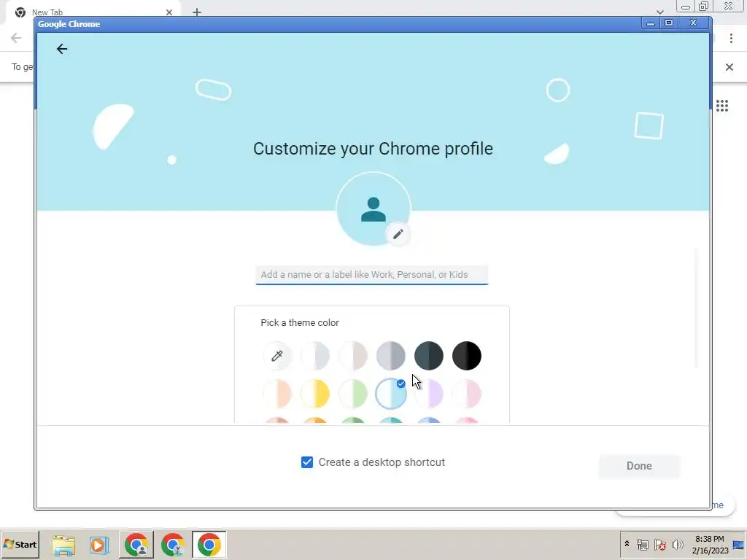The height and width of the screenshot is (560, 747).
Task: Select the New Tab tab
Action: pyautogui.click(x=93, y=12)
